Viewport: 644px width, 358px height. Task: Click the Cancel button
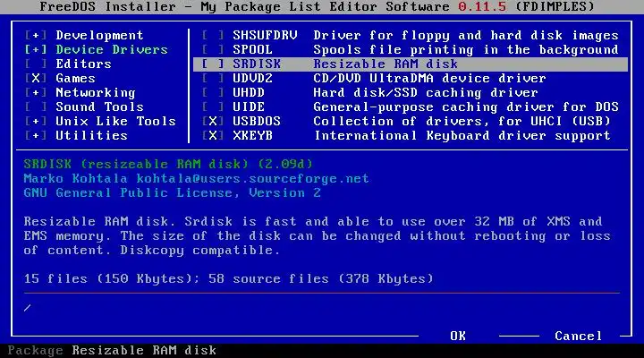(579, 337)
